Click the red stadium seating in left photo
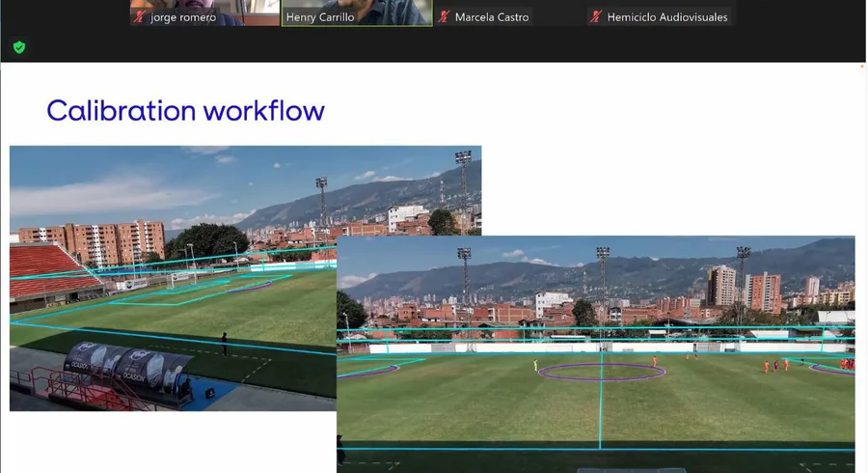 click(x=50, y=269)
